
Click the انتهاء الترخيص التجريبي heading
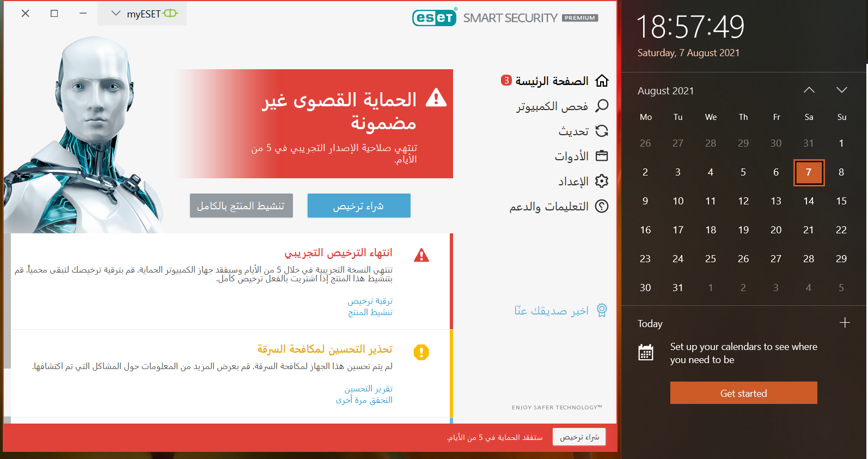(x=338, y=252)
